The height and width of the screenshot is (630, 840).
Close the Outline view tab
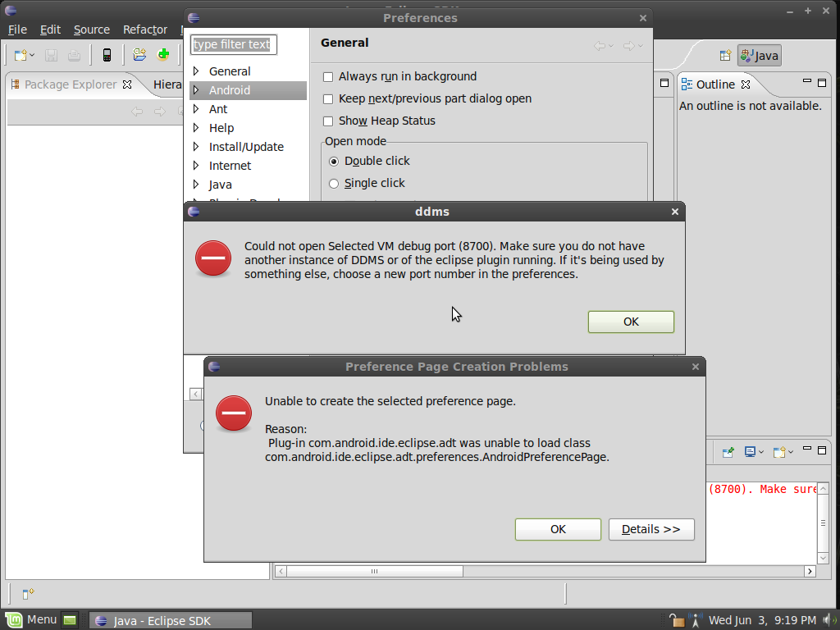745,84
